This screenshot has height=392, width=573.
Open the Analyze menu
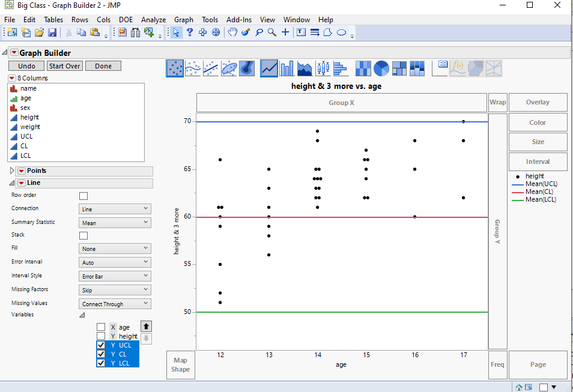click(154, 20)
